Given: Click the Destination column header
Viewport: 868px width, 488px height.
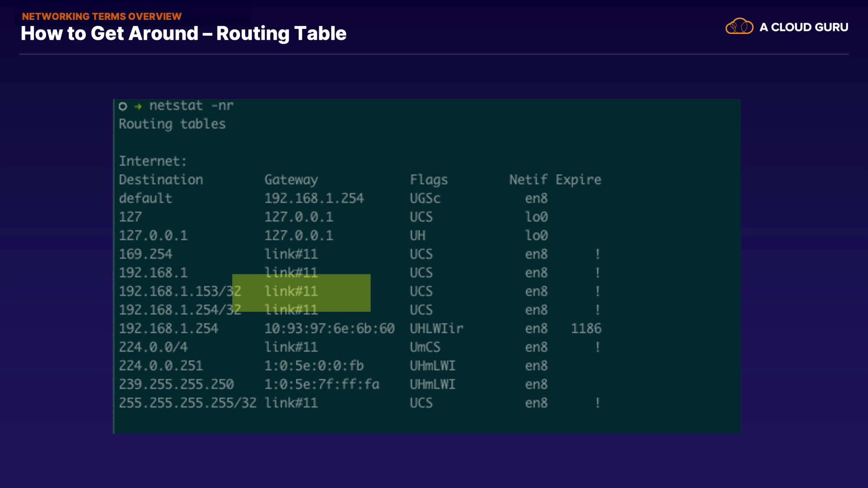Looking at the screenshot, I should point(161,180).
